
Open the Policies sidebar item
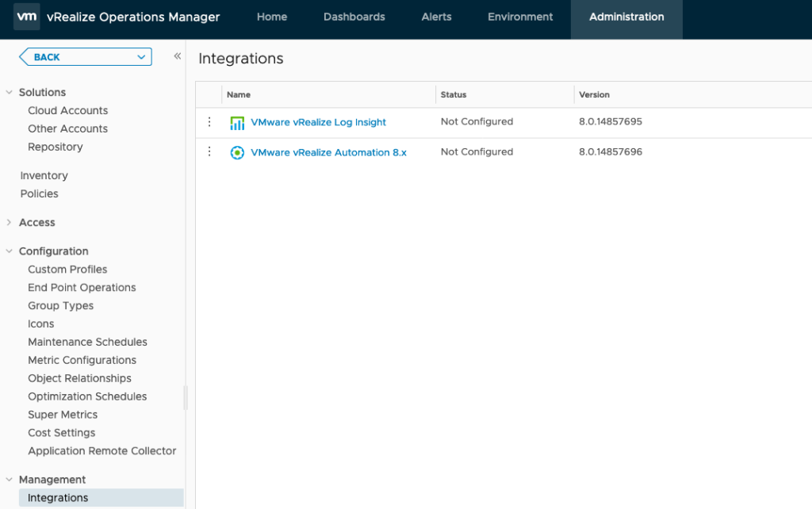pyautogui.click(x=40, y=193)
